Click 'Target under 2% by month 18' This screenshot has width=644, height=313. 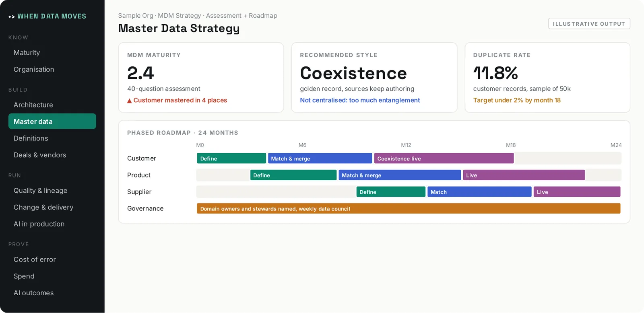(x=517, y=101)
